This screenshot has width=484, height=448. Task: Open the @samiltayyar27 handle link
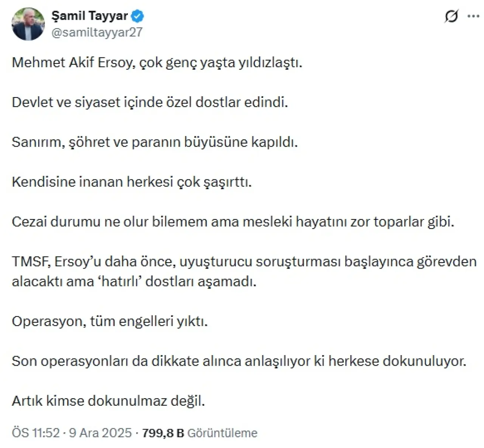(97, 32)
